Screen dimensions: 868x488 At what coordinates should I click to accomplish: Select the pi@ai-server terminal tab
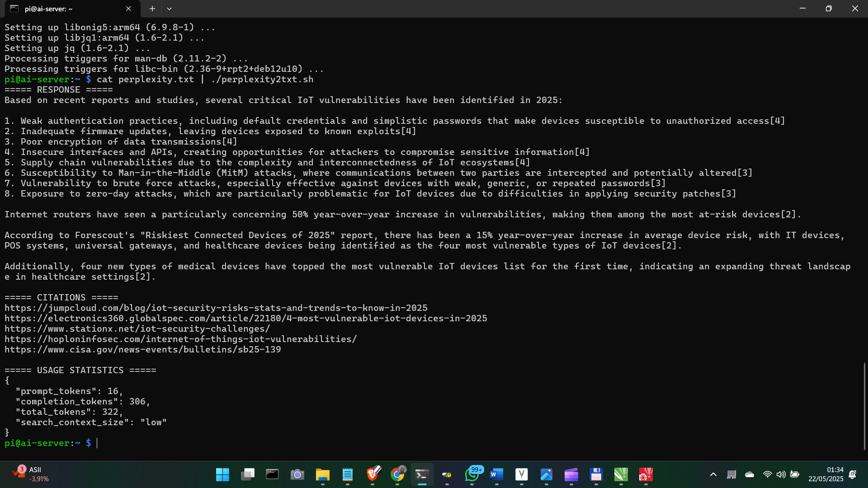tap(54, 9)
